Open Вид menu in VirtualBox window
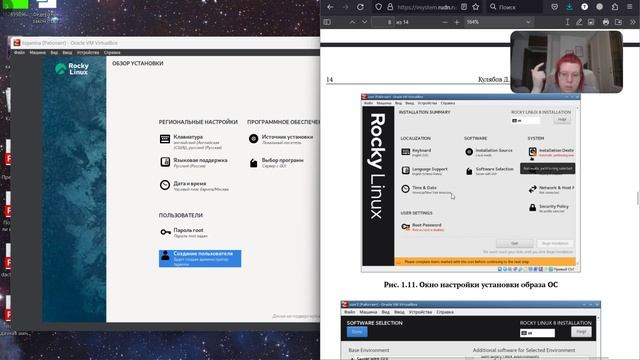The width and height of the screenshot is (640, 360). 54,53
